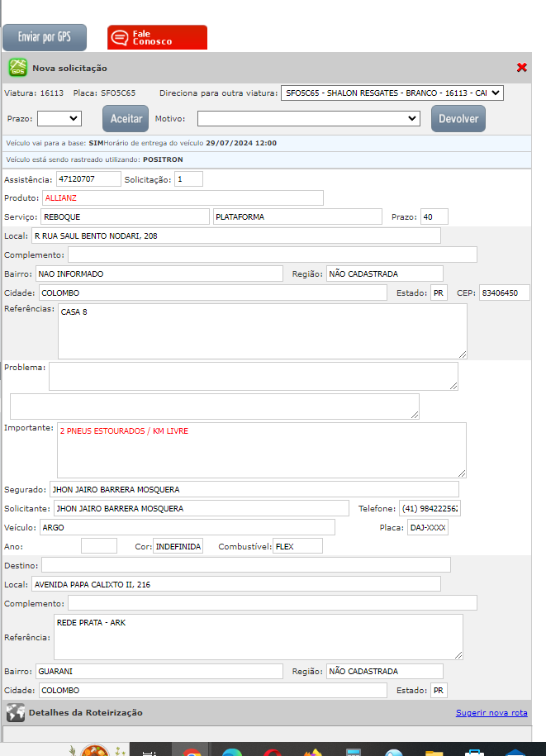Image resolution: width=546 pixels, height=756 pixels.
Task: Click the blank text area below Problema
Action: coord(215,407)
